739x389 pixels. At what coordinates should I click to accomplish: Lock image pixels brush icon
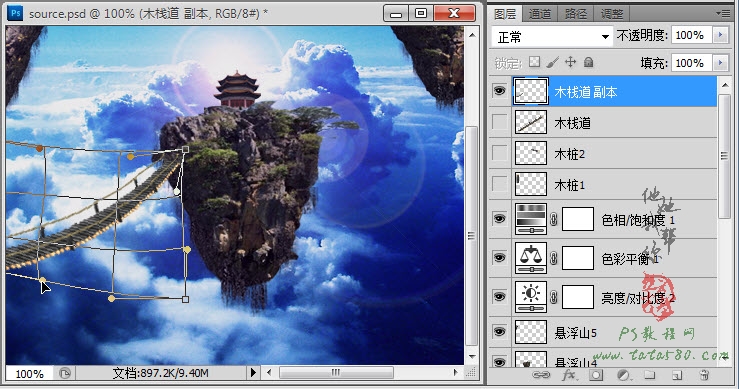point(552,62)
